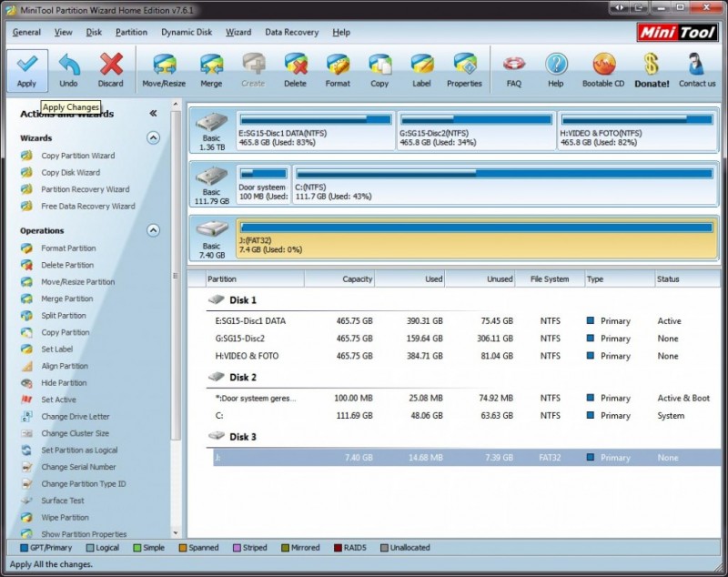Click Change Serial Number link
728x577 pixels.
coord(78,467)
